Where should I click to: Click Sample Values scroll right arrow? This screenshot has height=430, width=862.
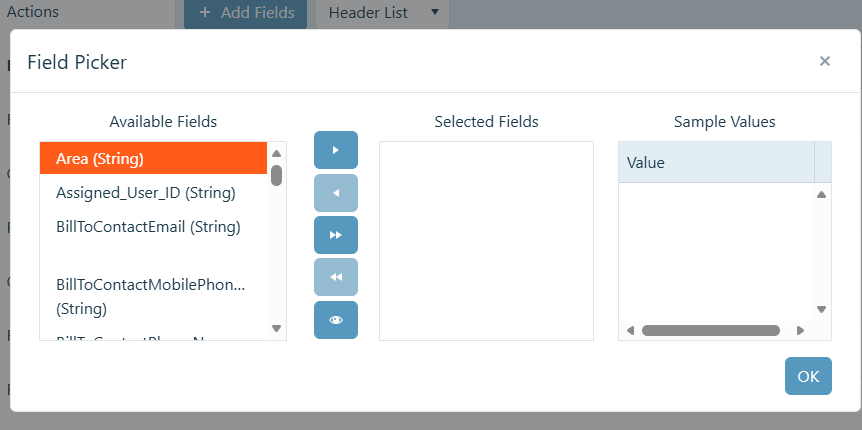(800, 330)
